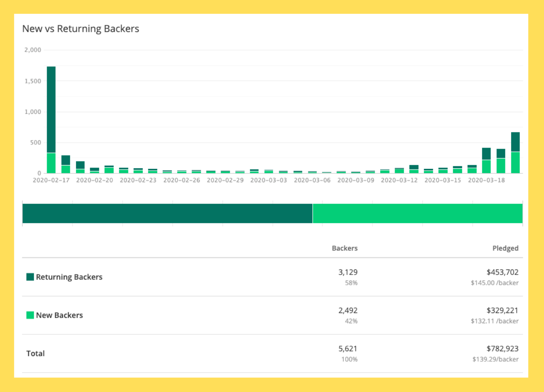Click the 2020-03-03 x-axis date label

pos(269,180)
